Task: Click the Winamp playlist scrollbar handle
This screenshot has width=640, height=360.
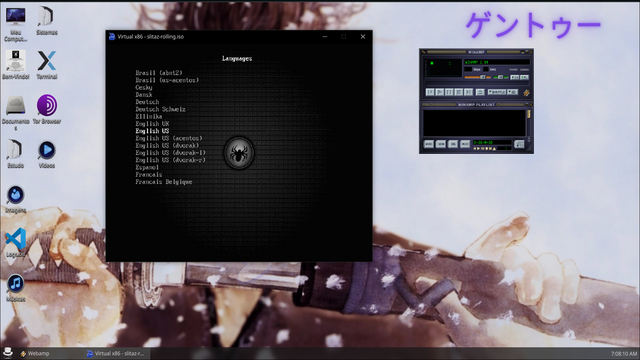Action: pos(529,114)
